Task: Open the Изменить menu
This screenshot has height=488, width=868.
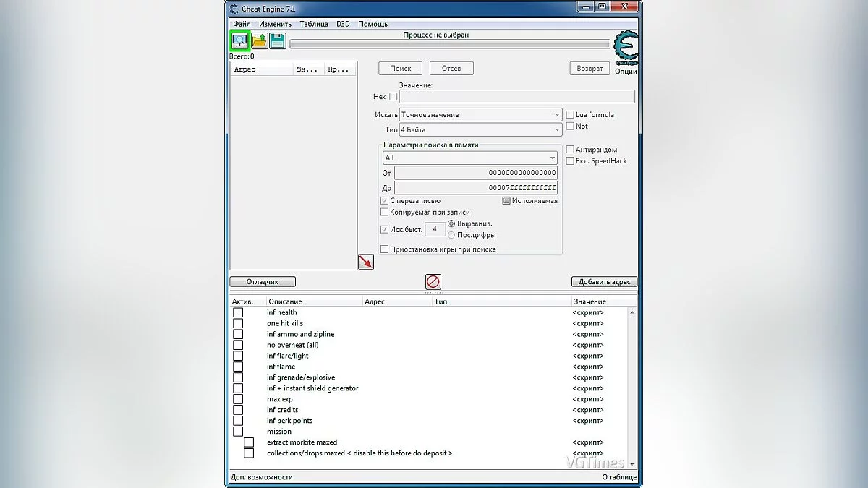Action: click(x=276, y=24)
